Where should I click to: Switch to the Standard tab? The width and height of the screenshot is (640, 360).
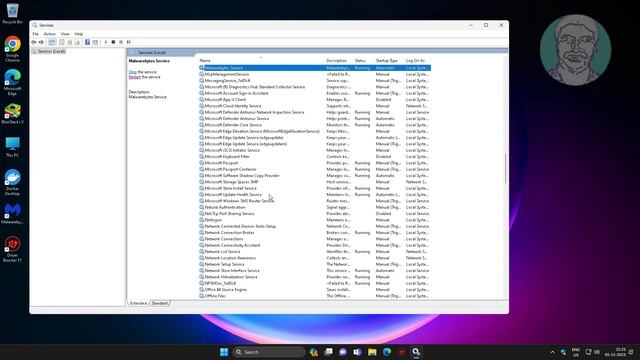[160, 303]
